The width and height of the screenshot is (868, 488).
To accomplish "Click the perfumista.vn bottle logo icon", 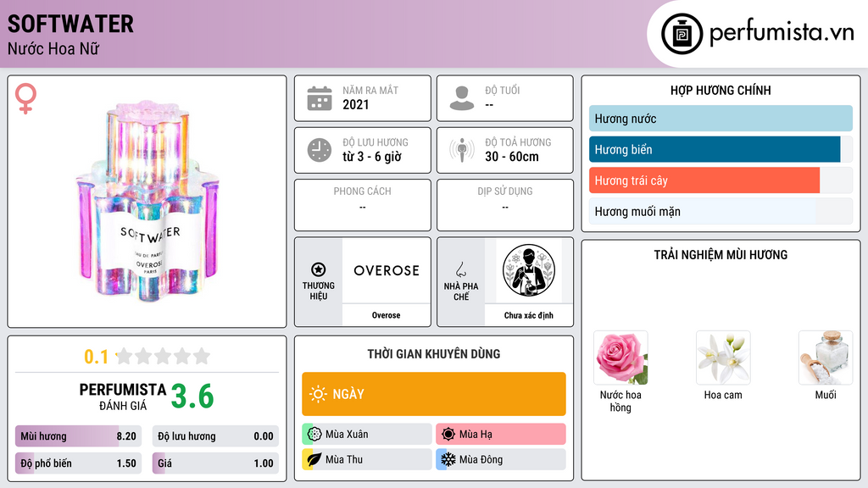I will point(682,34).
